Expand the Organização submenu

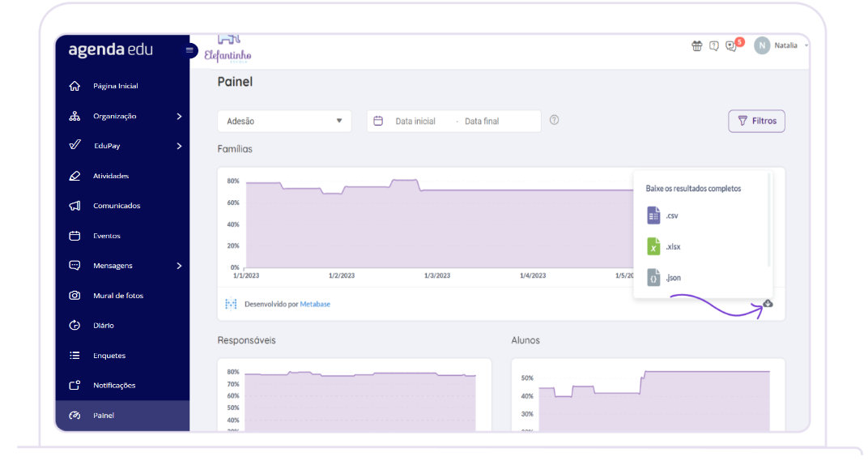pos(179,116)
